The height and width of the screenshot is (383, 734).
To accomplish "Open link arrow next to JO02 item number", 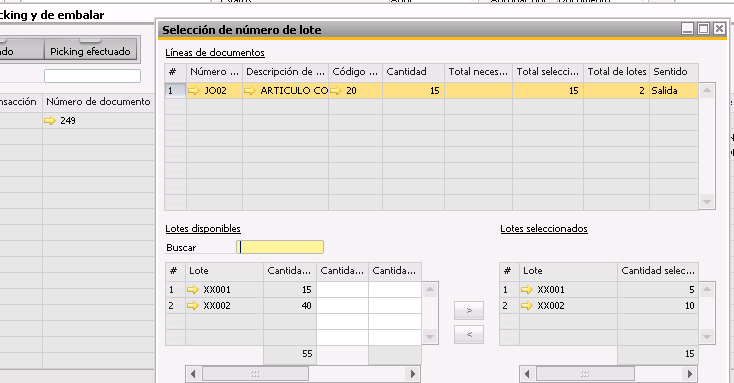I will 193,90.
